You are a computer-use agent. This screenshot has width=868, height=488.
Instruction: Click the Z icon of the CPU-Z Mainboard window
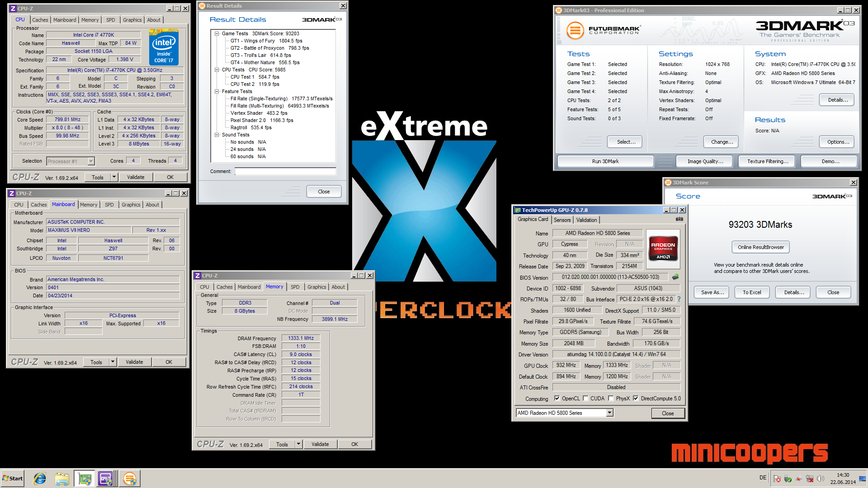12,193
